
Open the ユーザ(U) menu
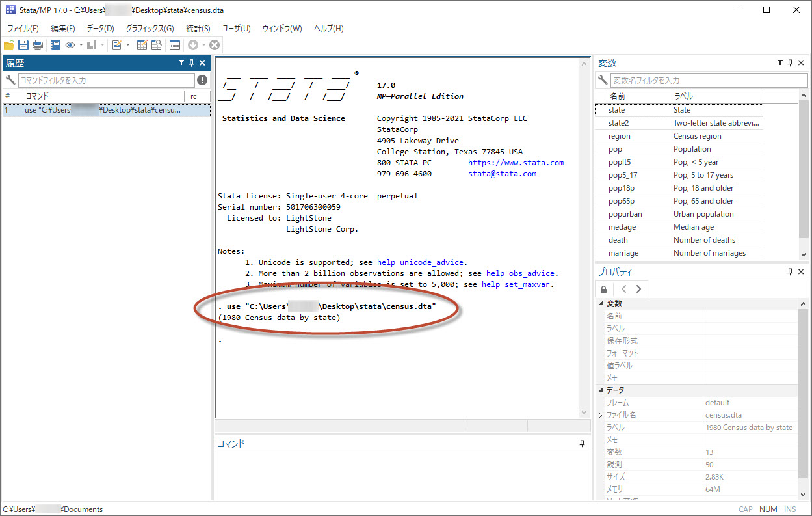pyautogui.click(x=236, y=29)
